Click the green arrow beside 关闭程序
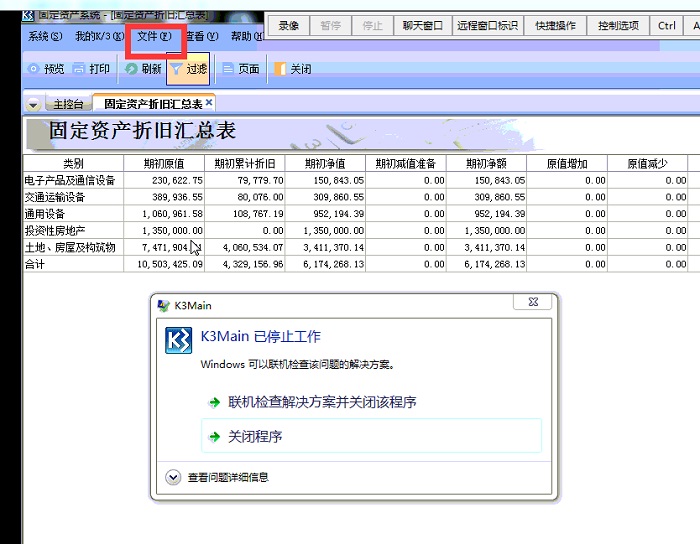 coord(214,437)
